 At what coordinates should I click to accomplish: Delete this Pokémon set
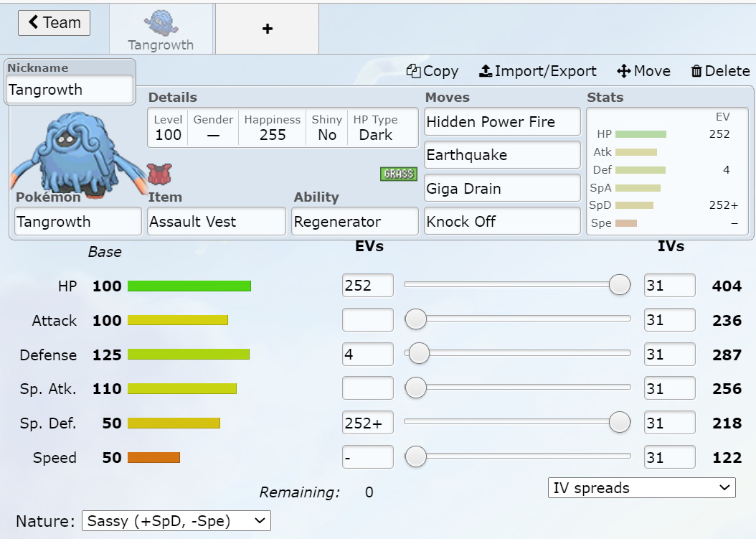[x=720, y=71]
